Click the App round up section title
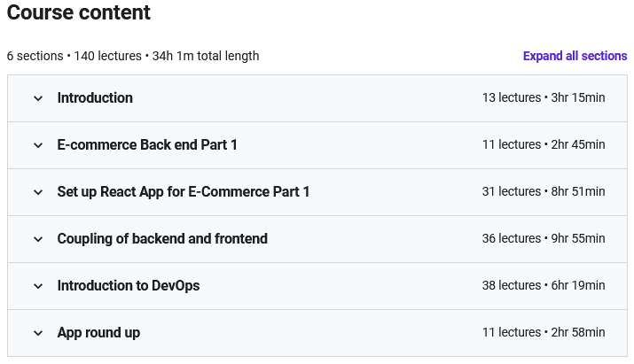Screen dimensions: 634x364 click(x=98, y=333)
